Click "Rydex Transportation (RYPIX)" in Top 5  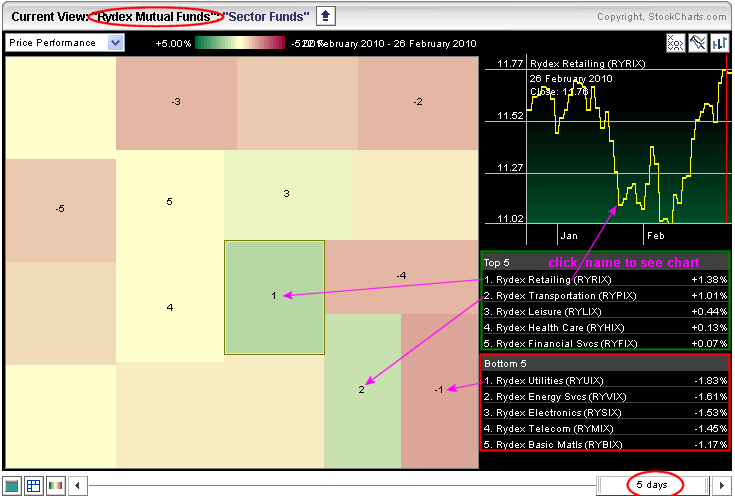coord(560,296)
